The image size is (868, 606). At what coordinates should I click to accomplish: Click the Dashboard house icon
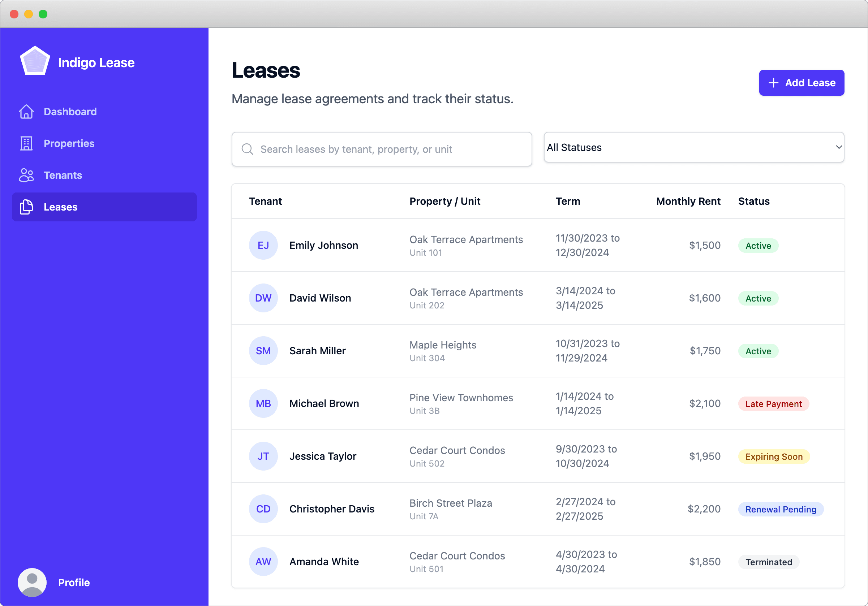click(x=26, y=112)
